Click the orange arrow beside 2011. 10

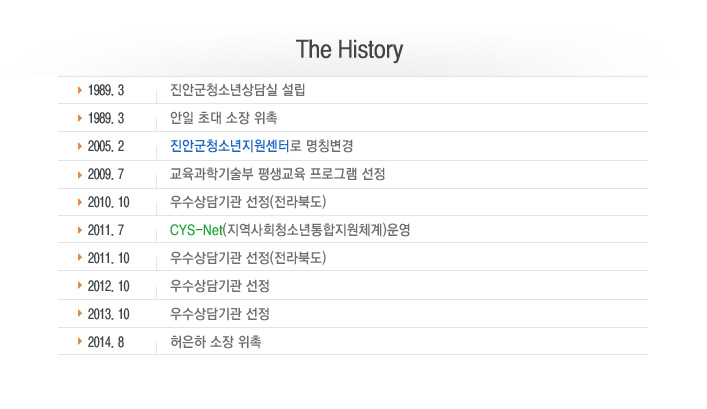pyautogui.click(x=80, y=257)
